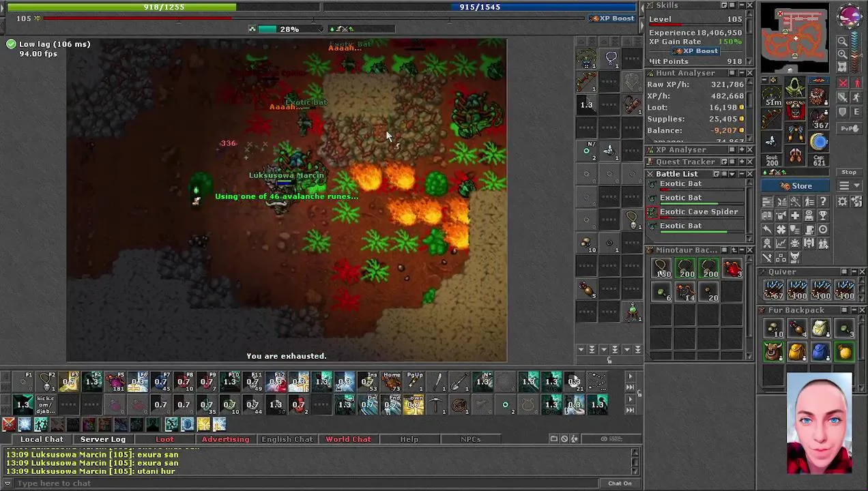Click the equipped boots slot
The height and width of the screenshot is (491, 868).
pyautogui.click(x=795, y=155)
